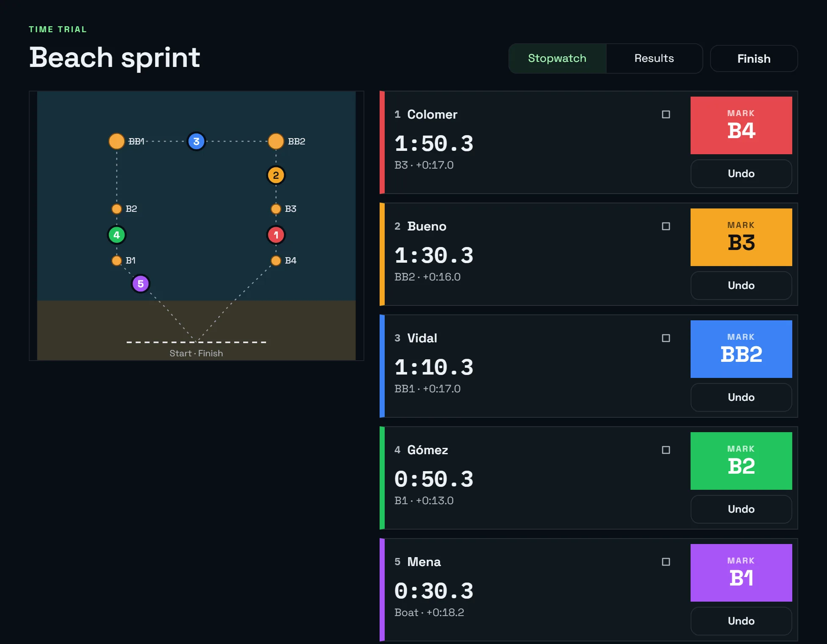827x644 pixels.
Task: Select boat marker 4 on the course map
Action: 117,235
